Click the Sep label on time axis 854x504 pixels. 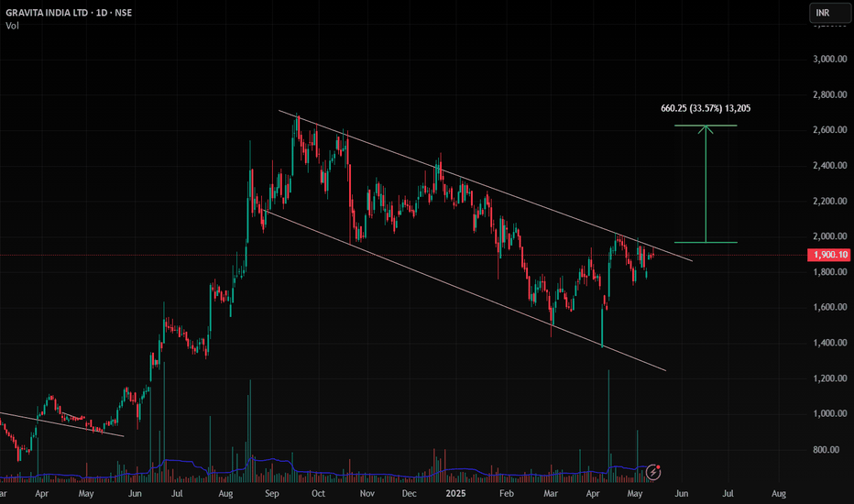click(x=272, y=494)
